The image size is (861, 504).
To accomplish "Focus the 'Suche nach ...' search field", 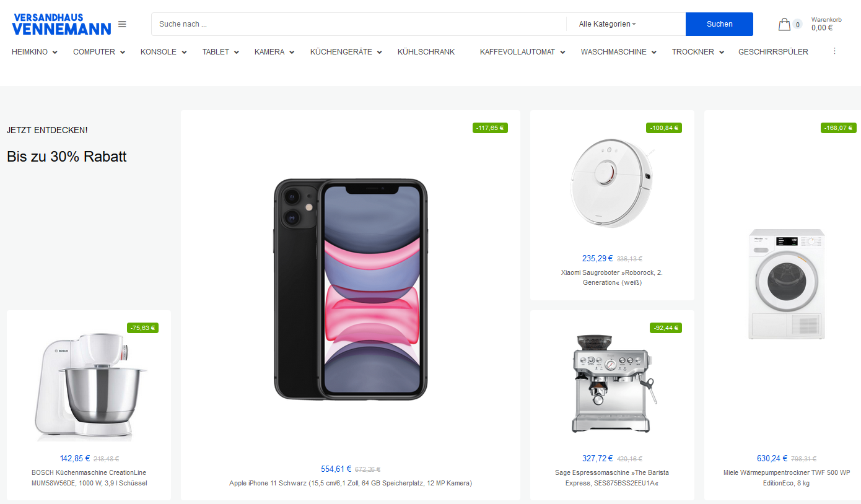I will coord(359,24).
